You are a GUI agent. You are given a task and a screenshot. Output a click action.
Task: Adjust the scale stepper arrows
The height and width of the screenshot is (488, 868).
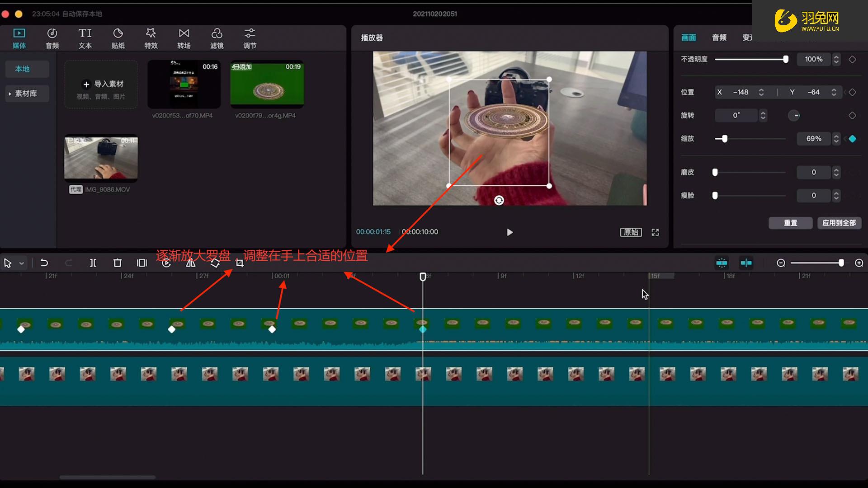836,139
